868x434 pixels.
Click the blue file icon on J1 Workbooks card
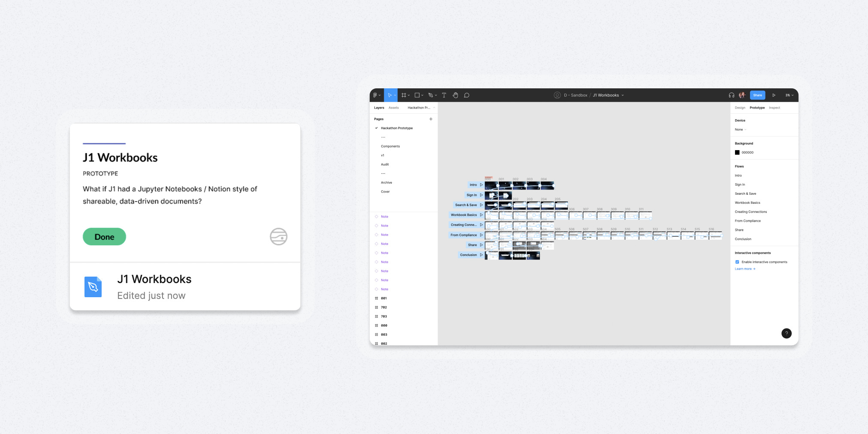point(93,287)
